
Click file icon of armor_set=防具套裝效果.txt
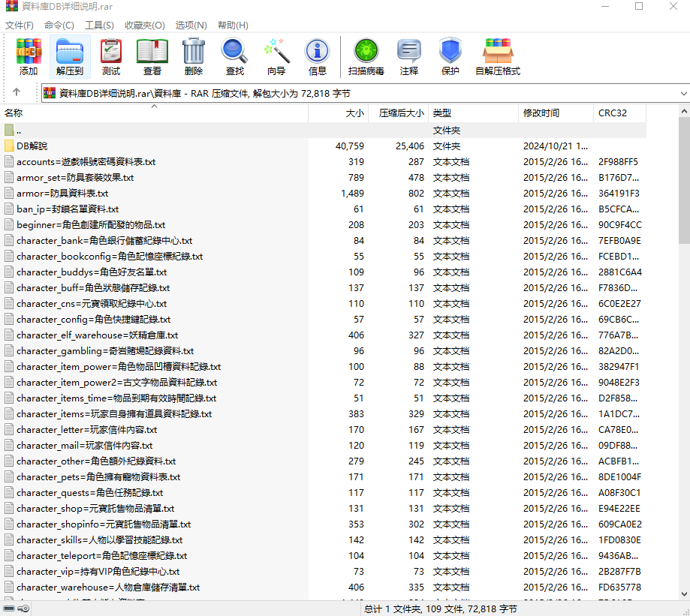coord(9,177)
